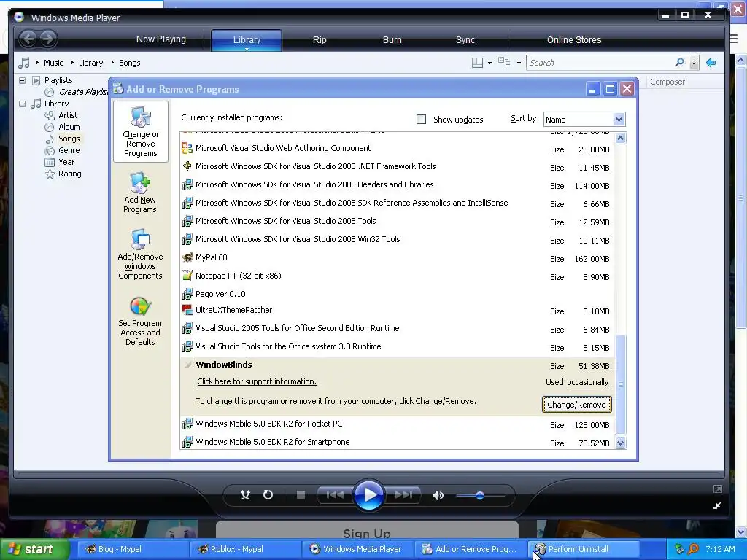Switch to Roblox - Mypal taskbar button
This screenshot has height=560, width=747.
(x=244, y=549)
